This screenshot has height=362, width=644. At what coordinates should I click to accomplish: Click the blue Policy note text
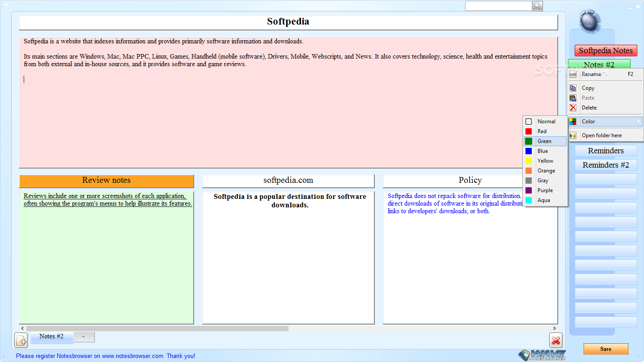[x=454, y=203]
